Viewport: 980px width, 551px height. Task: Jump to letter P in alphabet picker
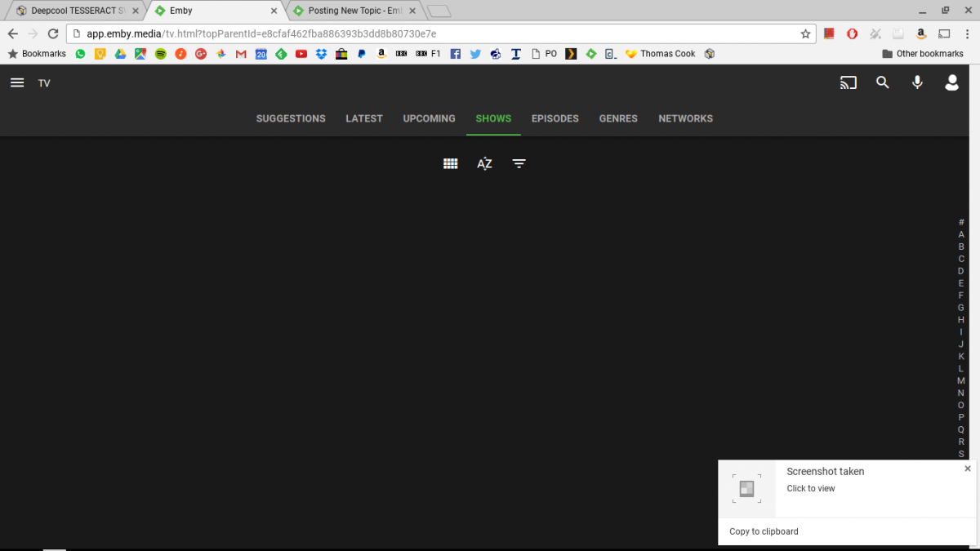961,417
